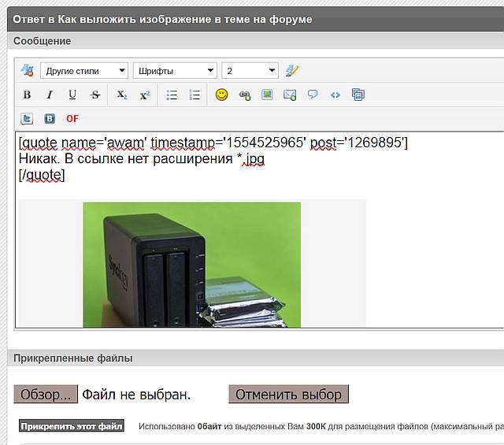The image size is (504, 445).
Task: Open the smiley emoticon picker
Action: point(222,95)
